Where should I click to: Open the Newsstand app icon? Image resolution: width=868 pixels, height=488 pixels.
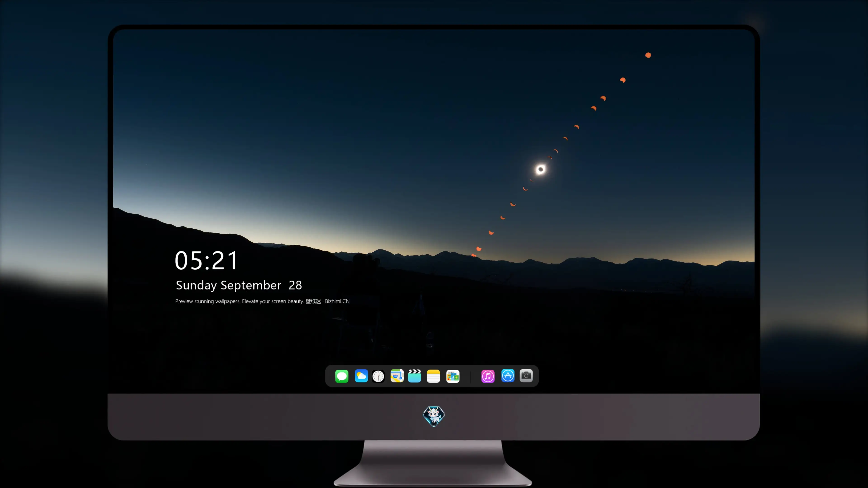pos(453,376)
